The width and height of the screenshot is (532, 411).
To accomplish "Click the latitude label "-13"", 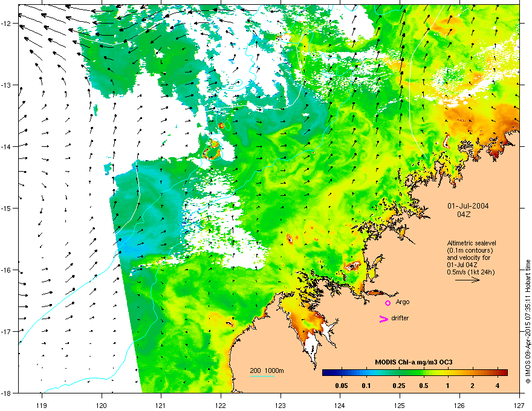I will [x=7, y=85].
